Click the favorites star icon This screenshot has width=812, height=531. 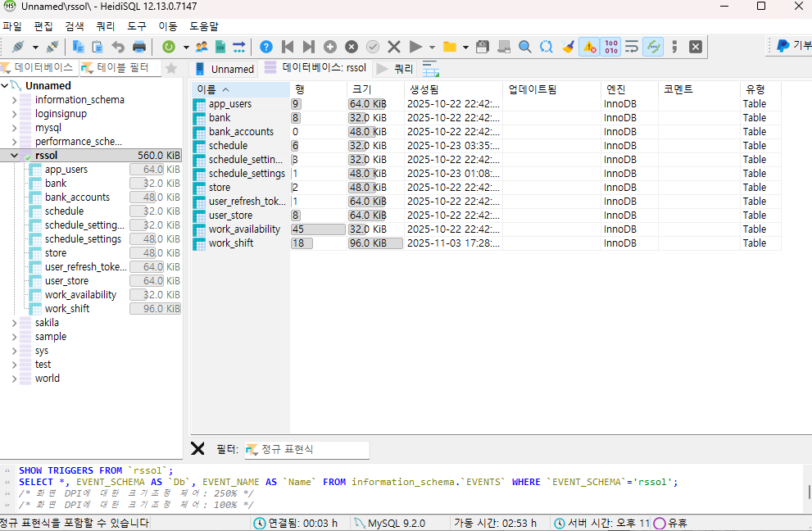pos(171,68)
